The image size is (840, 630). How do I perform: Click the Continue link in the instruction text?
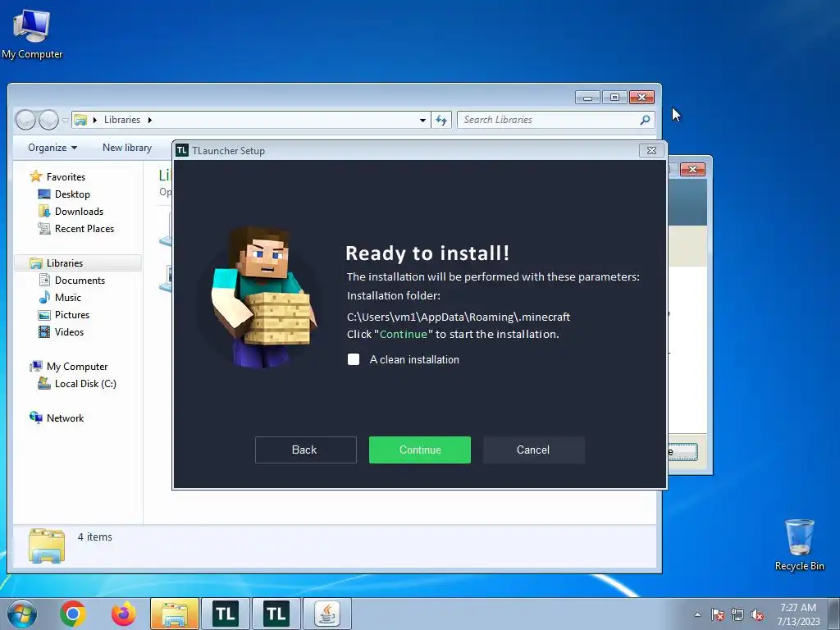[x=404, y=335]
